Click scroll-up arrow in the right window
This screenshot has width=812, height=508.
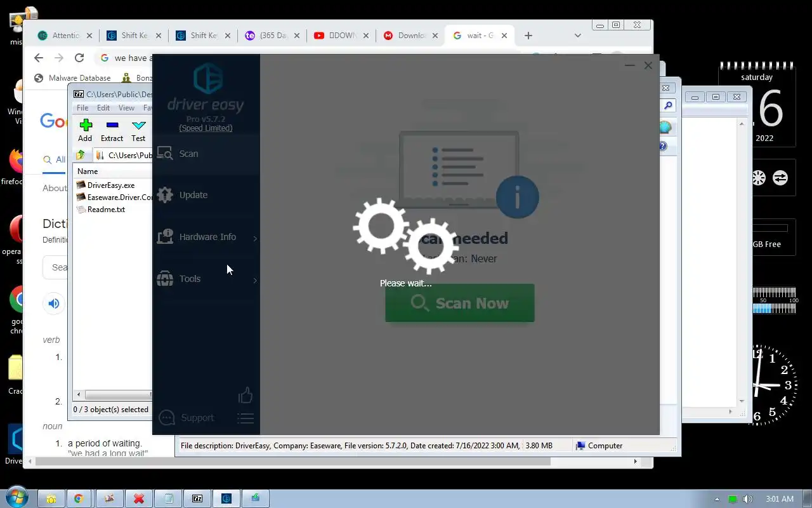[x=742, y=124]
